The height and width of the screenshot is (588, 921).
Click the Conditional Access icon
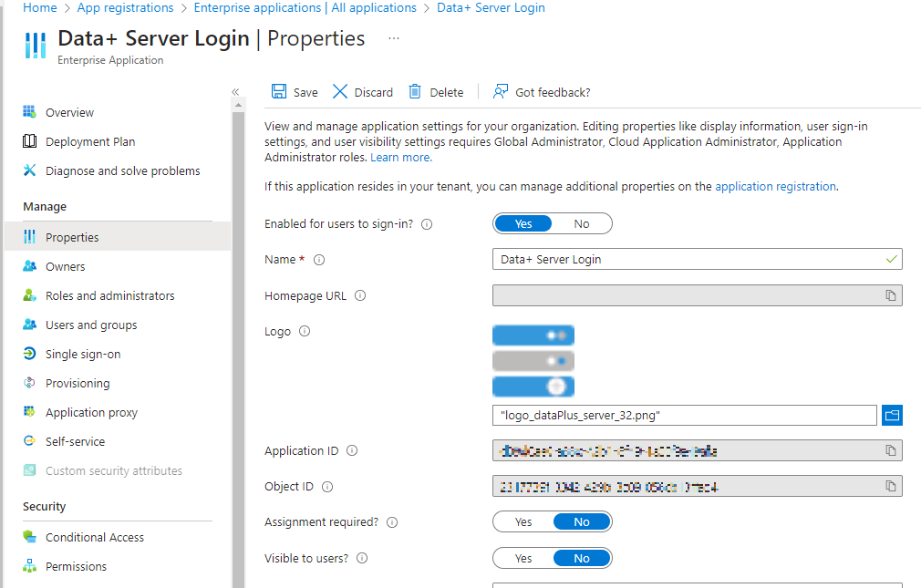(29, 536)
